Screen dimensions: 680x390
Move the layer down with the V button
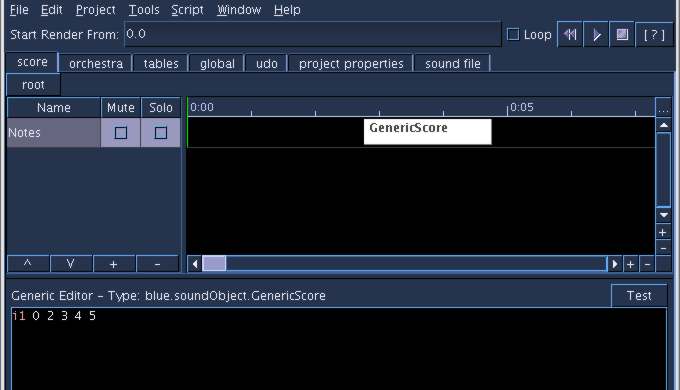pyautogui.click(x=71, y=264)
